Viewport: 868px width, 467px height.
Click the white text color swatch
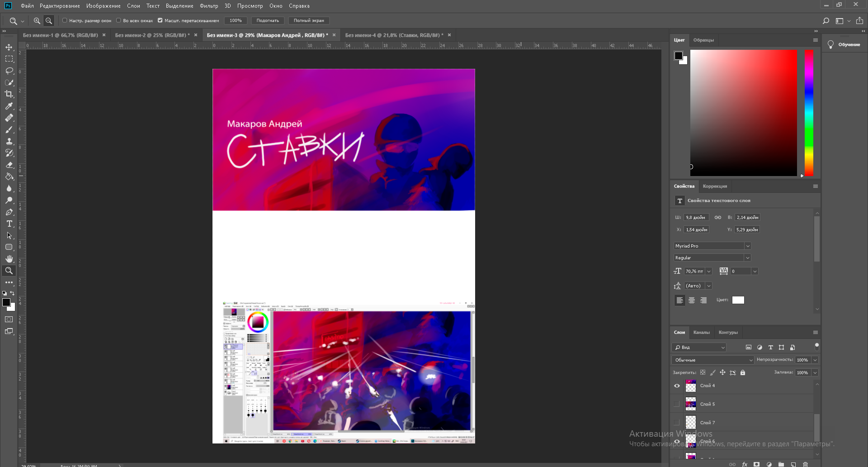[x=738, y=300]
